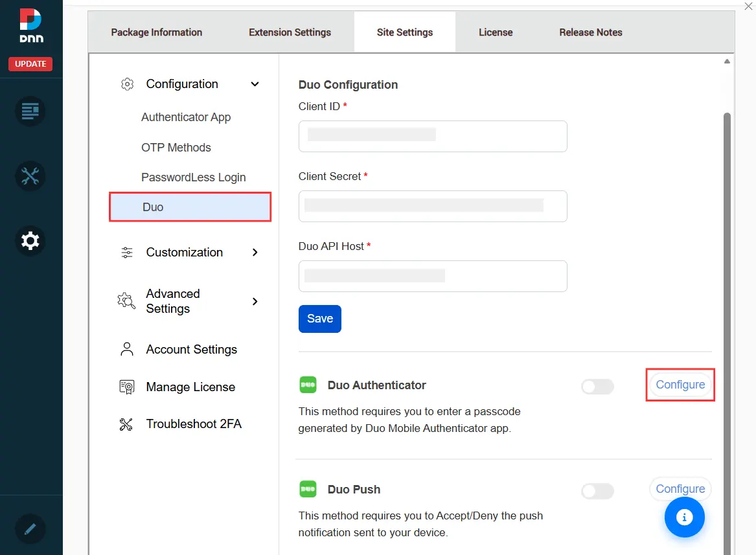Click the Duo Push green logo
This screenshot has height=555, width=756.
click(308, 489)
